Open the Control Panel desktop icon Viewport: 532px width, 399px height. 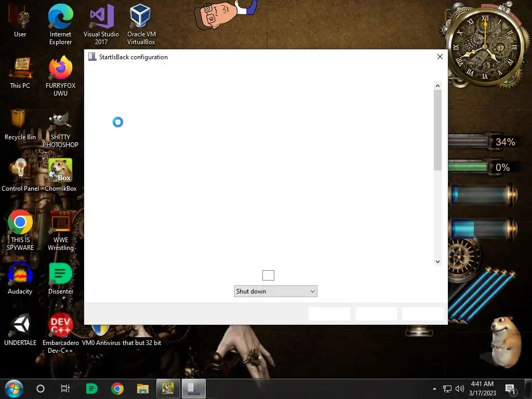tap(20, 176)
